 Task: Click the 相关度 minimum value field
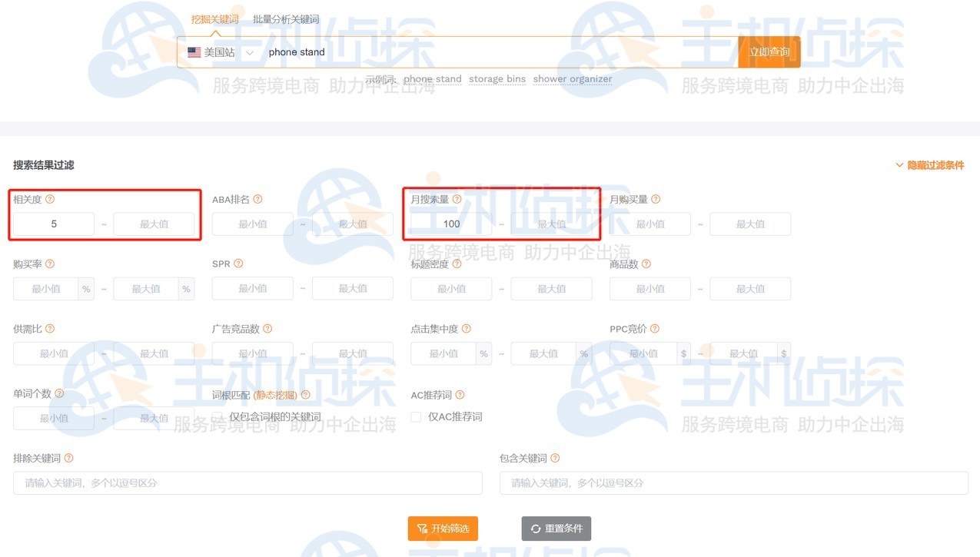pyautogui.click(x=54, y=224)
